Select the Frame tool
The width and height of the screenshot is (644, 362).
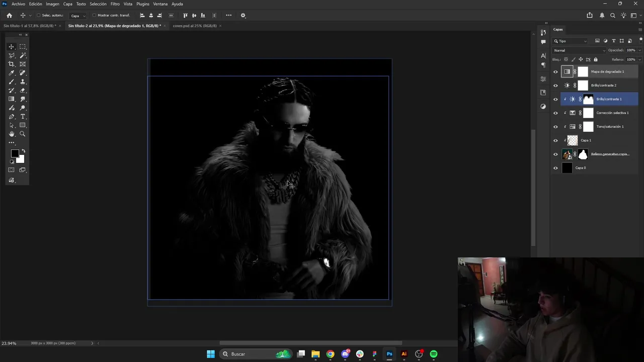click(23, 64)
